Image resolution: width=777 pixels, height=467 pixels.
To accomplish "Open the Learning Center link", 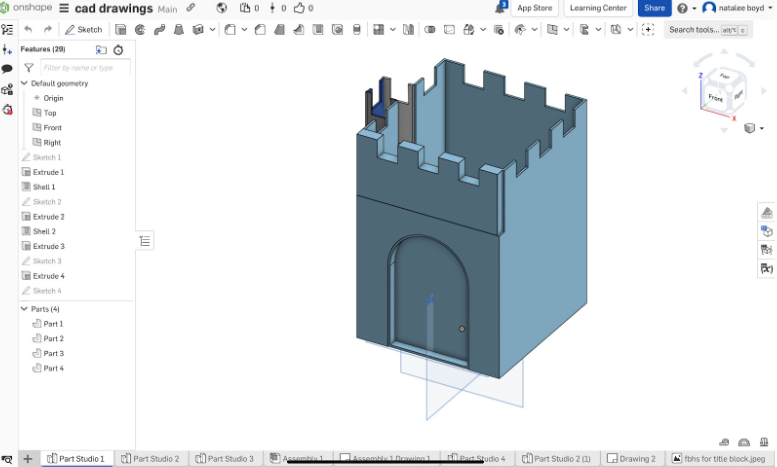I will click(x=598, y=8).
